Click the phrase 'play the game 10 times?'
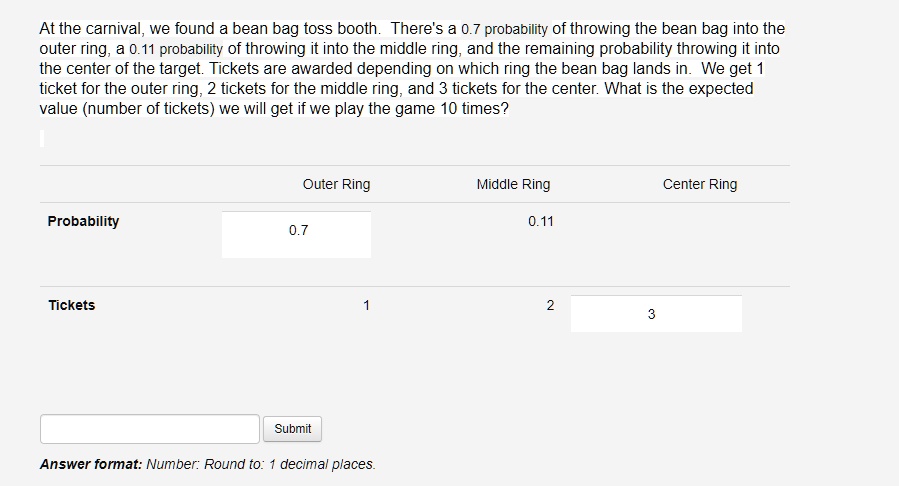Screen dimensions: 899x486 410,108
